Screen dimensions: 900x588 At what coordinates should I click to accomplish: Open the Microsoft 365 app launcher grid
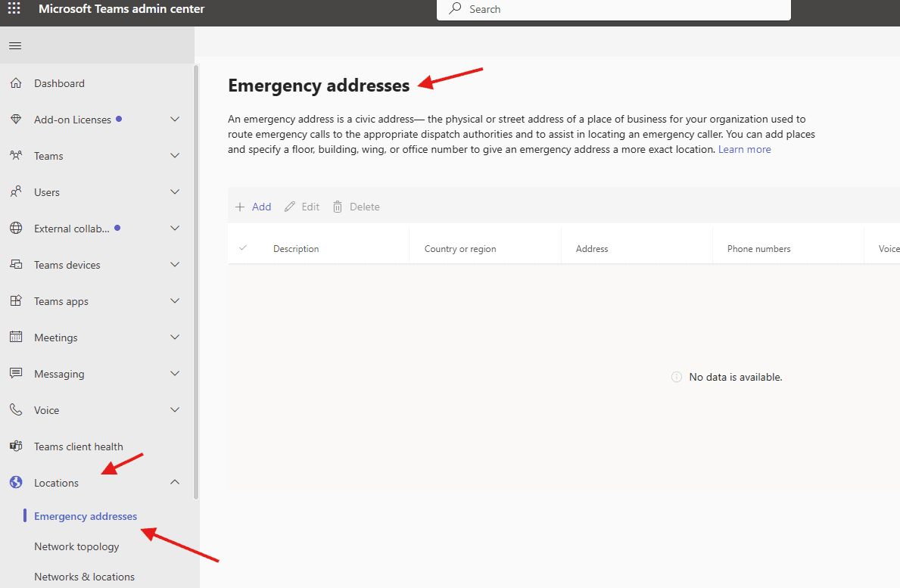[x=13, y=8]
